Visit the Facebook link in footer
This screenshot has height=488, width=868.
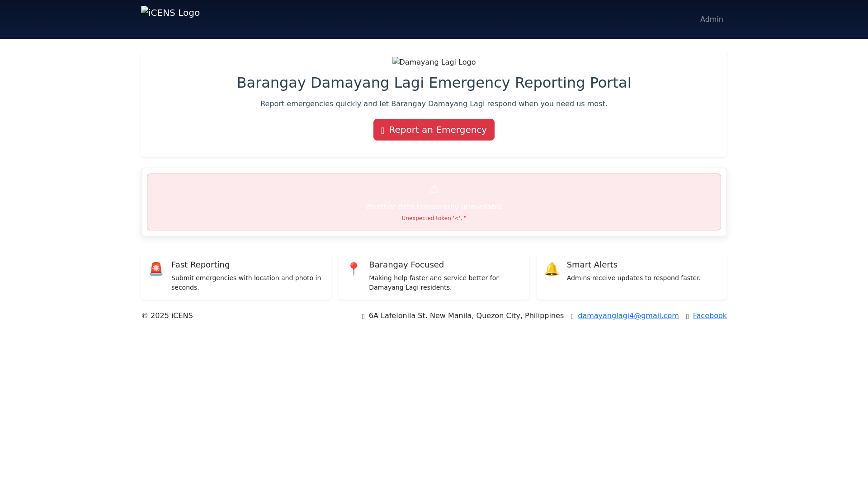709,316
